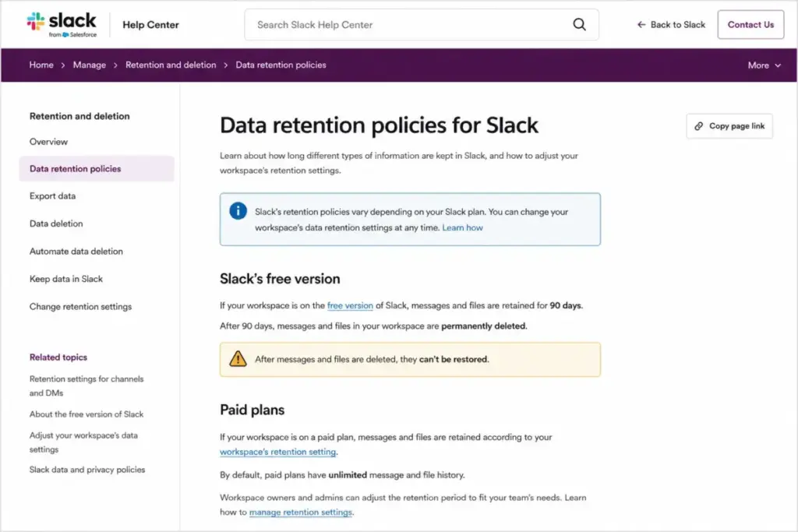Open Automate data deletion sidebar item
Viewport: 798px width, 532px height.
(76, 252)
